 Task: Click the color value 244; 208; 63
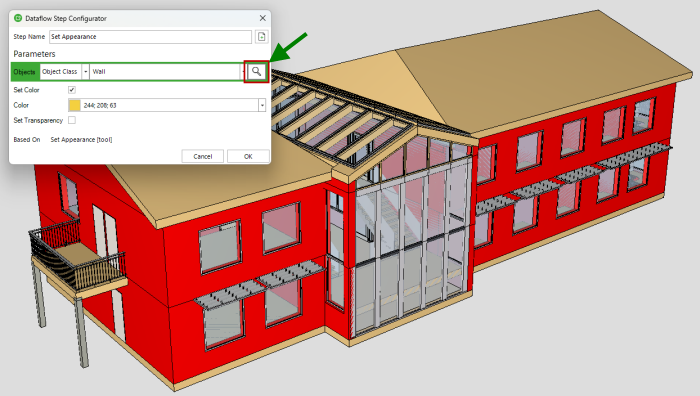pyautogui.click(x=100, y=105)
